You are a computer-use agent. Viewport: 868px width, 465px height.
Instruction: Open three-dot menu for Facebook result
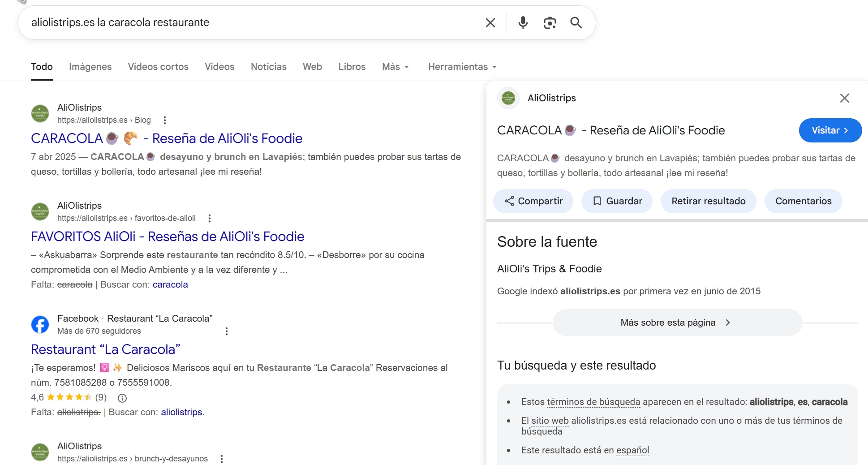click(x=227, y=331)
